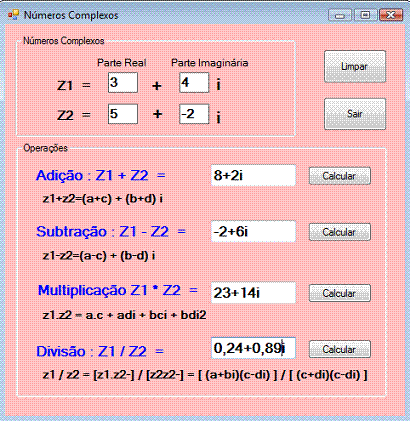Image resolution: width=410 pixels, height=421 pixels.
Task: Select the Z1 real part field
Action: [x=123, y=83]
